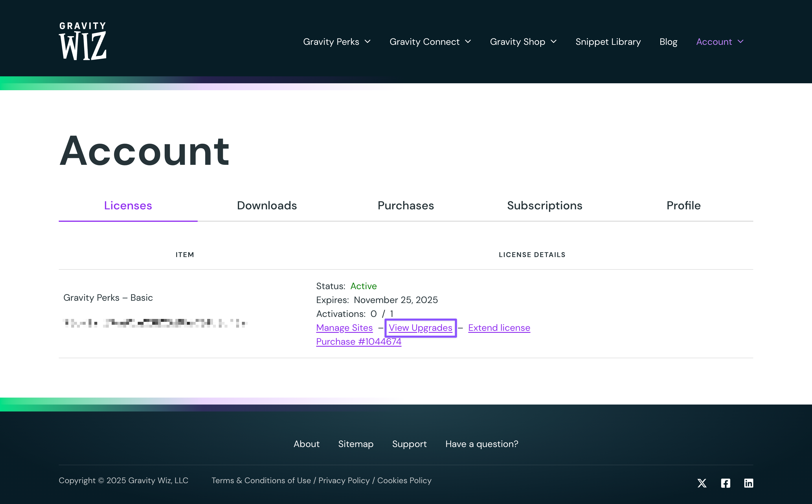Switch to the Licenses tab
Screen dimensions: 812x504
[x=128, y=205]
